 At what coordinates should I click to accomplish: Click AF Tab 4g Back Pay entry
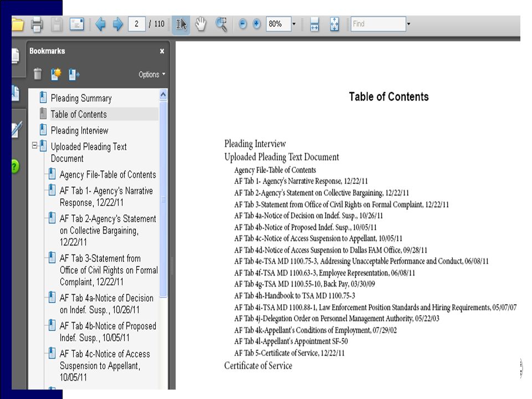point(305,284)
